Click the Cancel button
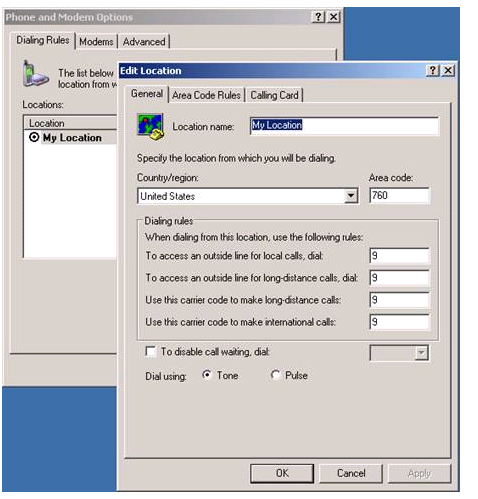 351,473
